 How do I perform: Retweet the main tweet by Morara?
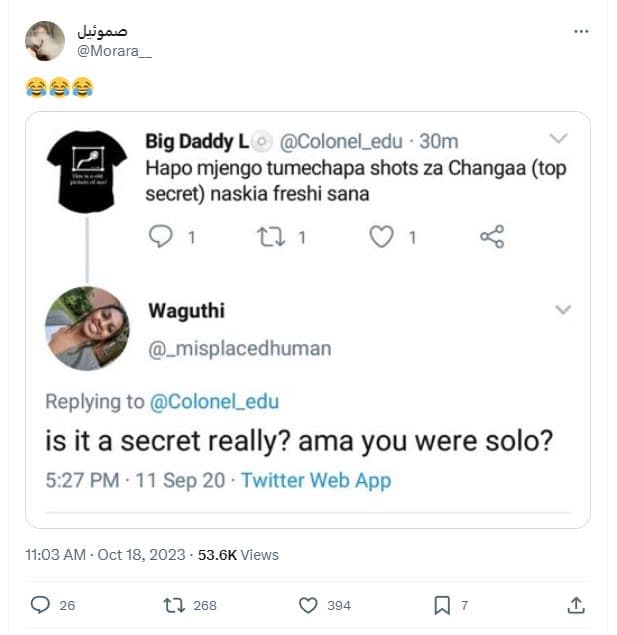[x=173, y=605]
